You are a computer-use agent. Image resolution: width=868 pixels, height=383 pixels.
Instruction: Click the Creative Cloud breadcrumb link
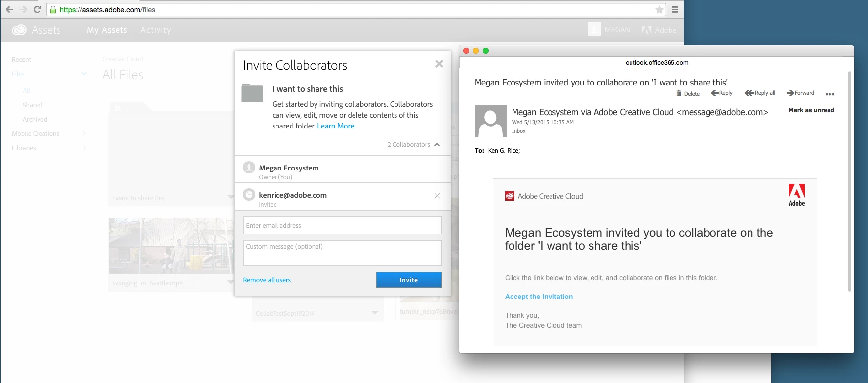tap(122, 59)
